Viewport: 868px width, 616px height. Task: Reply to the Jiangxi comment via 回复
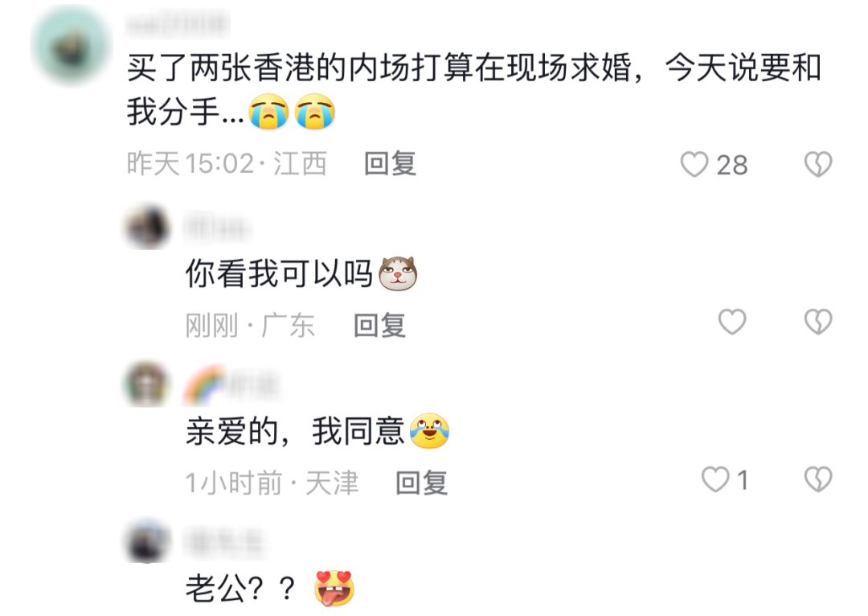point(390,164)
